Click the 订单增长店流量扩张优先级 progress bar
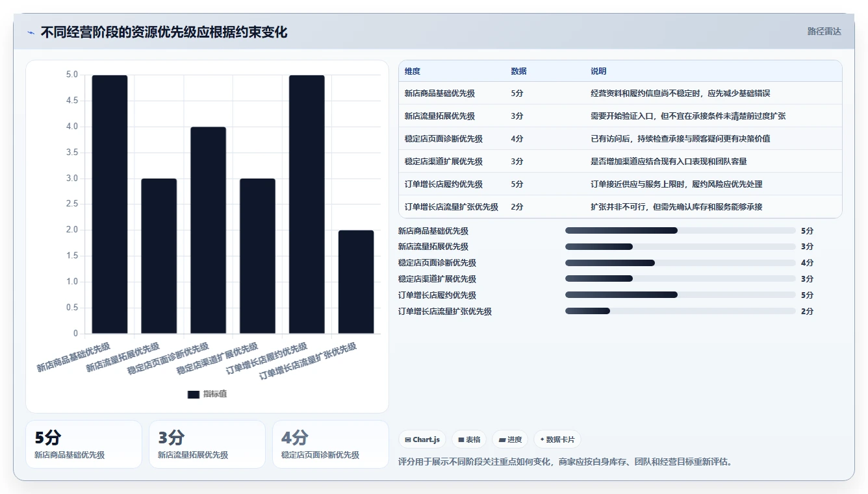 coord(680,311)
